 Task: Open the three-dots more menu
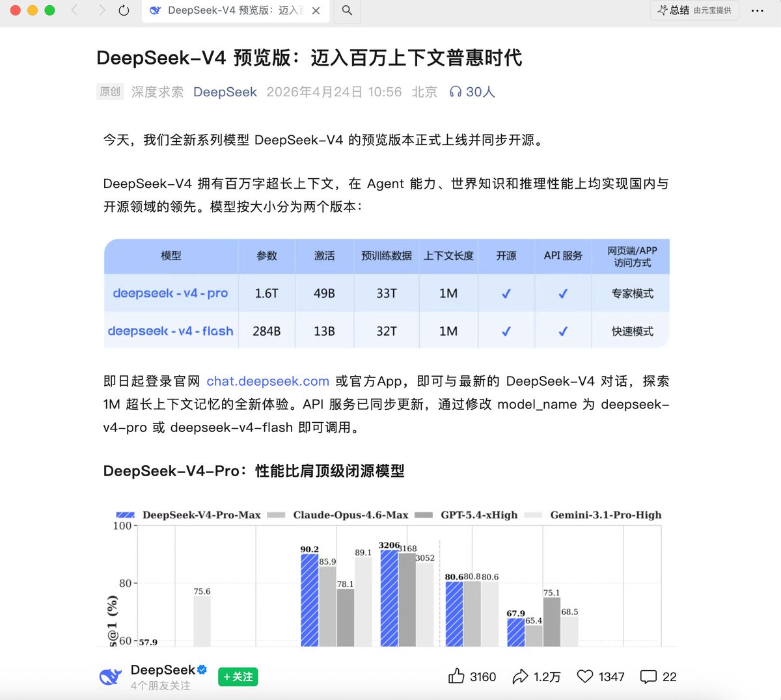click(758, 10)
